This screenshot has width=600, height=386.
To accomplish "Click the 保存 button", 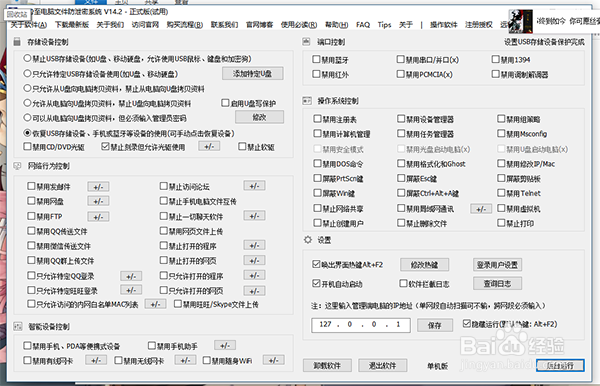I will click(435, 325).
